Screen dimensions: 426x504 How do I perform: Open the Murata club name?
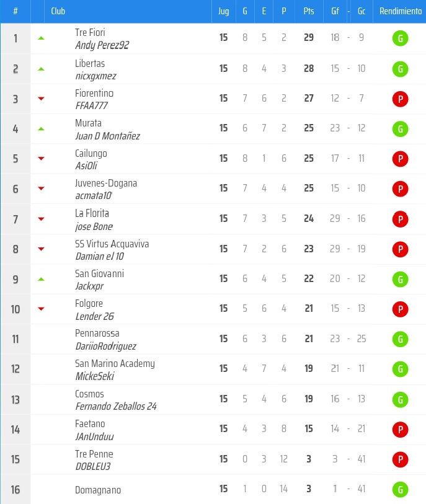88,123
